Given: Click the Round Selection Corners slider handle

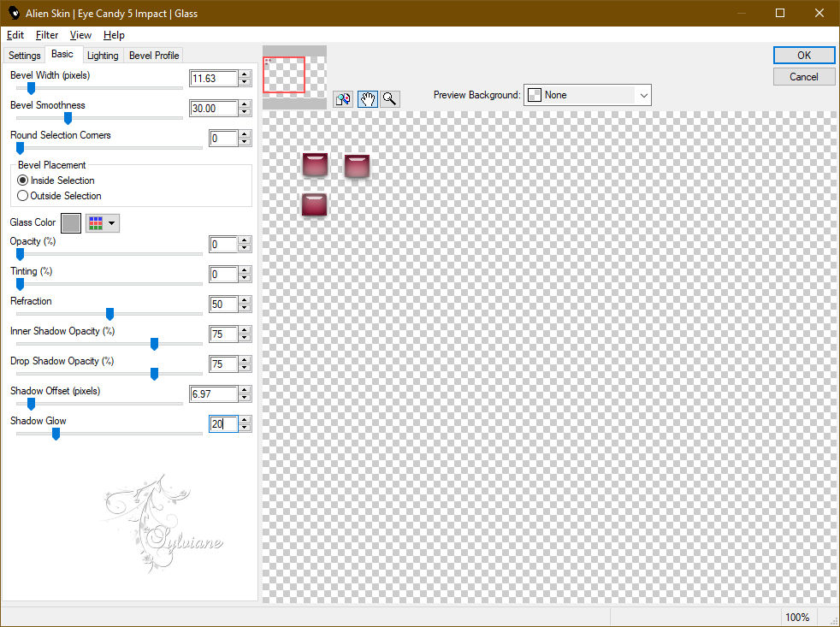Looking at the screenshot, I should click(x=20, y=149).
